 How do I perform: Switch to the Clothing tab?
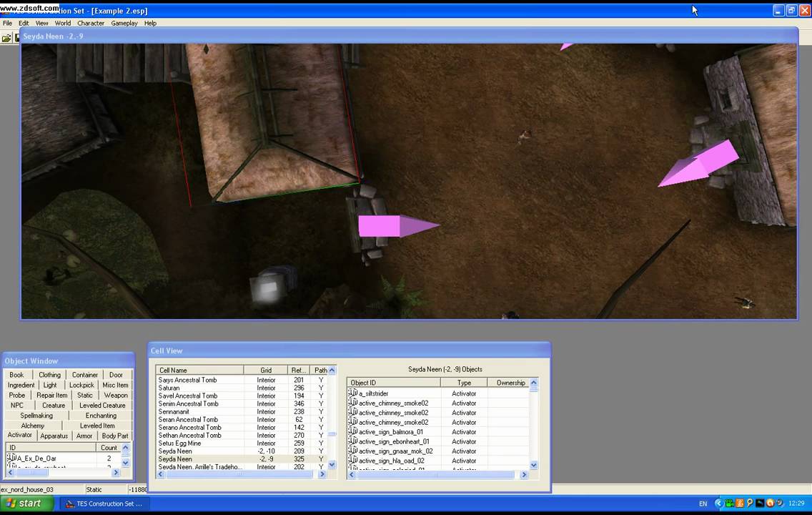(50, 375)
